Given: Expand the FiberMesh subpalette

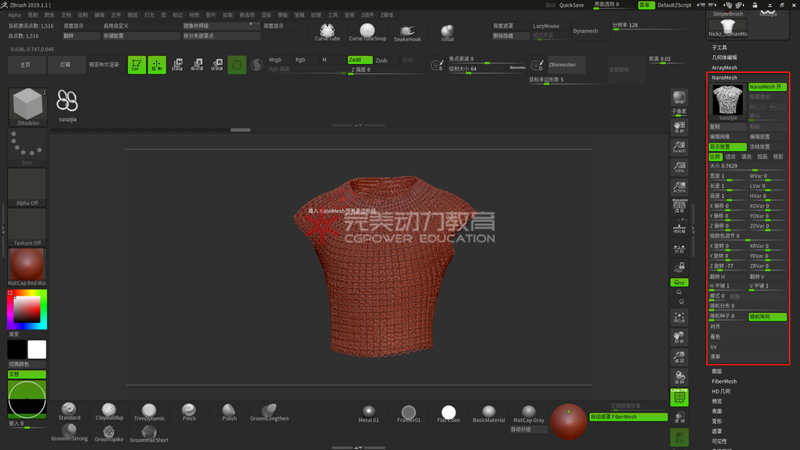Looking at the screenshot, I should point(724,381).
